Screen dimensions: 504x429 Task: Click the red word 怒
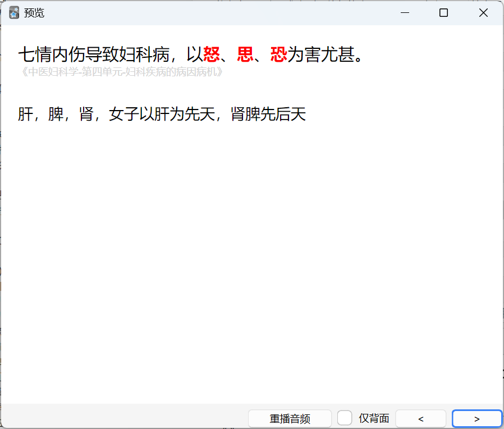click(x=212, y=54)
